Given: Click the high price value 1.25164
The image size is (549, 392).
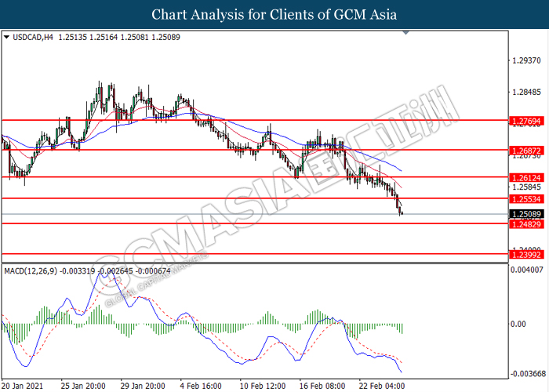Looking at the screenshot, I should 104,37.
